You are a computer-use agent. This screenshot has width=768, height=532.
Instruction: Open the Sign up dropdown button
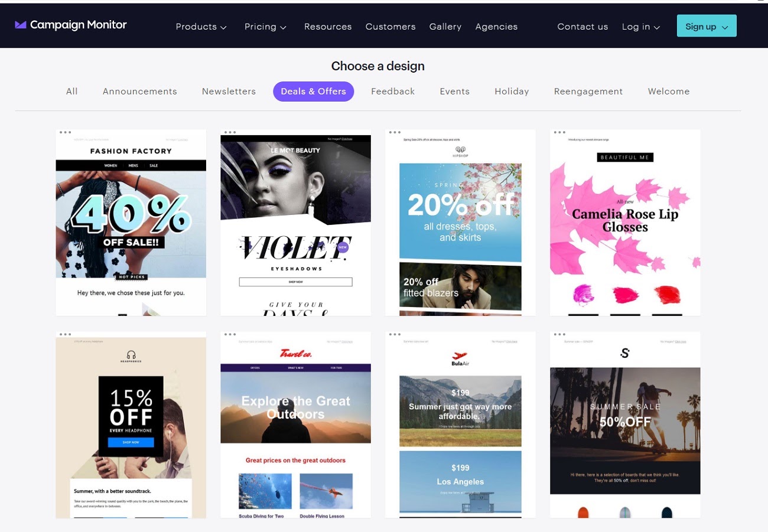coord(706,26)
